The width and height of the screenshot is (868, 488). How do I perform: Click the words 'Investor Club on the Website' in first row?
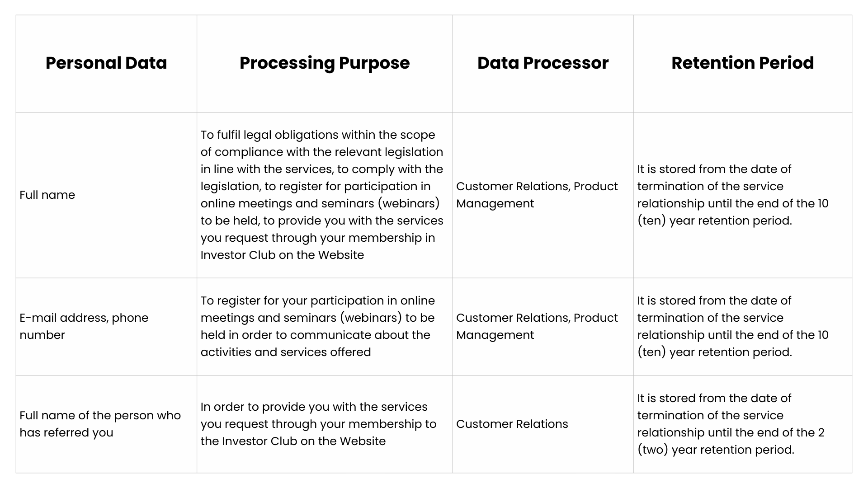pos(282,255)
